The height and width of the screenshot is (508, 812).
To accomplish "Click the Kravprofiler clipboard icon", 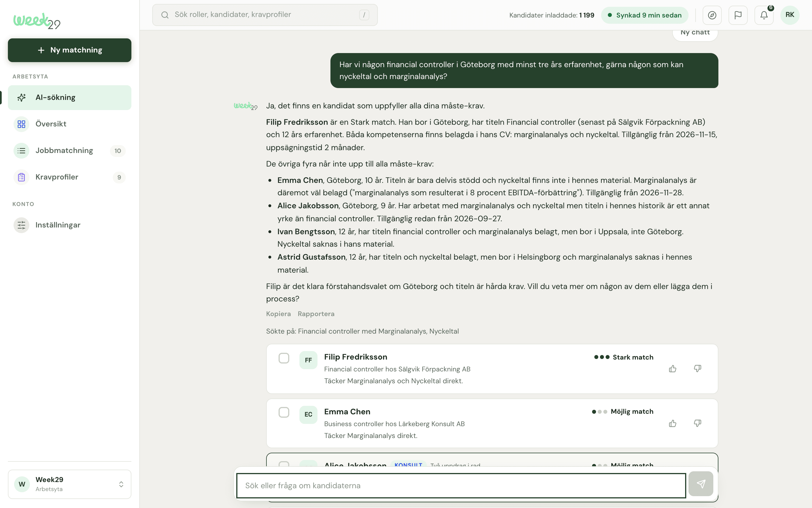I will (x=21, y=177).
